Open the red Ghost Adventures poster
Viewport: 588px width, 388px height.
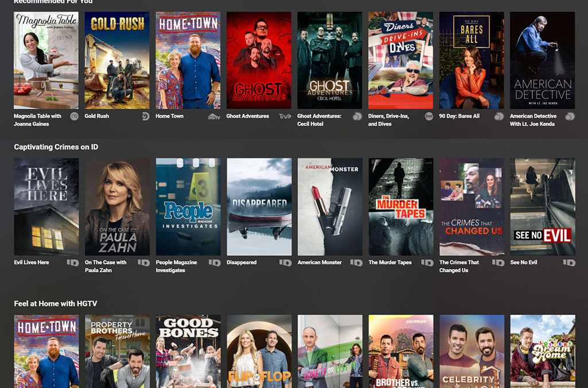259,60
